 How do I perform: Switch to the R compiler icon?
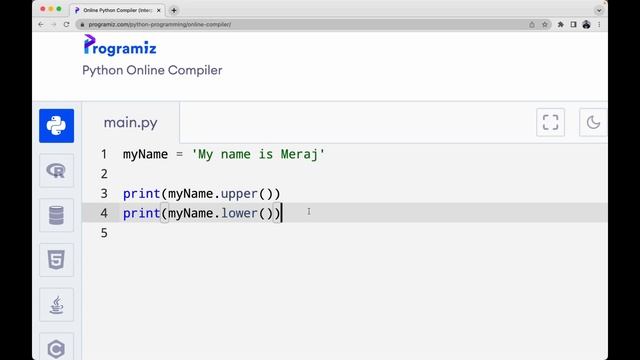tap(56, 171)
